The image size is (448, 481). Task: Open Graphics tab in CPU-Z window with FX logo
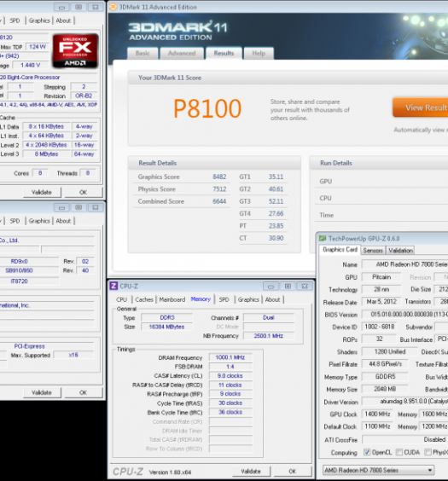pos(39,20)
